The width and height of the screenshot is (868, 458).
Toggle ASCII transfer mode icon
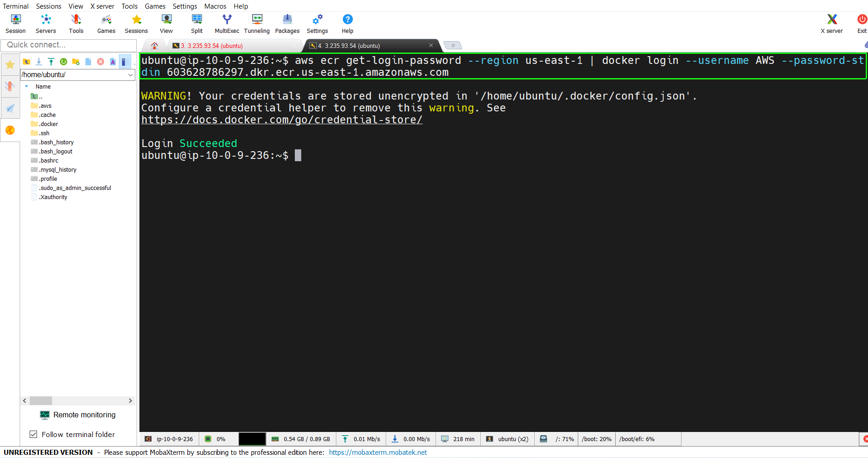pyautogui.click(x=113, y=62)
